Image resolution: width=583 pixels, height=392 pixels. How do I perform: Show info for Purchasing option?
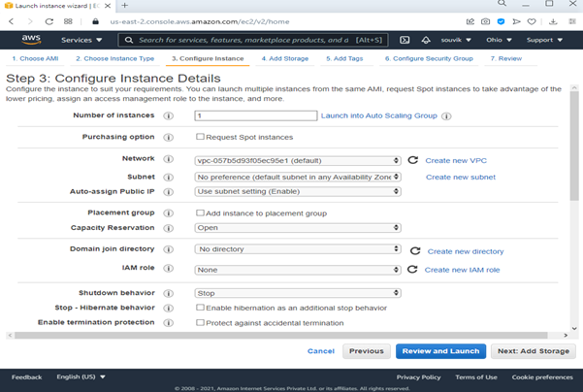point(169,137)
